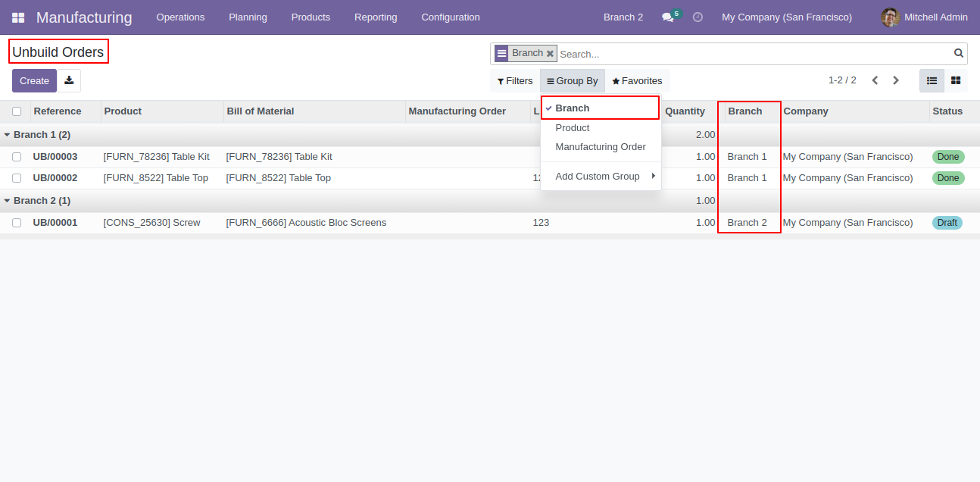The width and height of the screenshot is (980, 482).
Task: Open the apps grid home menu
Action: coord(18,17)
